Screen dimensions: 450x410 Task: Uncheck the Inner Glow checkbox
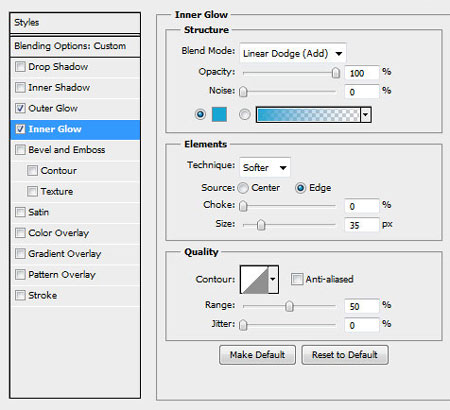pyautogui.click(x=20, y=129)
